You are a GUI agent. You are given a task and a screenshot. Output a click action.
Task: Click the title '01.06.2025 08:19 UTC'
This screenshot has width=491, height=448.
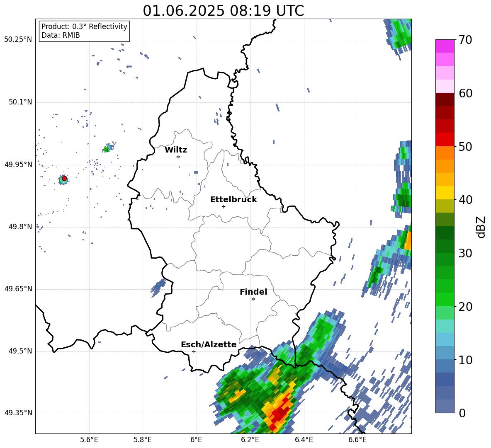pyautogui.click(x=223, y=11)
